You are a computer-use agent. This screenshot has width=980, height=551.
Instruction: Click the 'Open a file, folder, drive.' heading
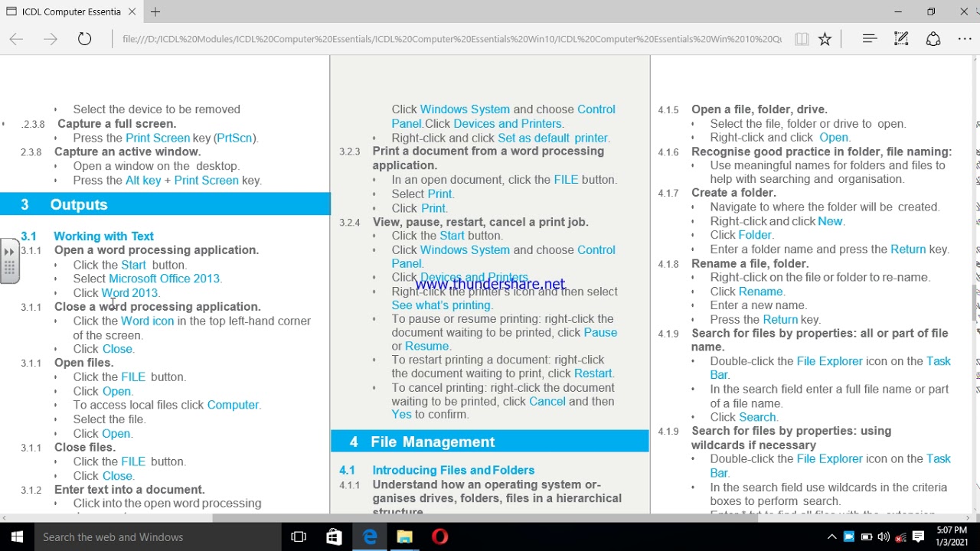tap(759, 109)
